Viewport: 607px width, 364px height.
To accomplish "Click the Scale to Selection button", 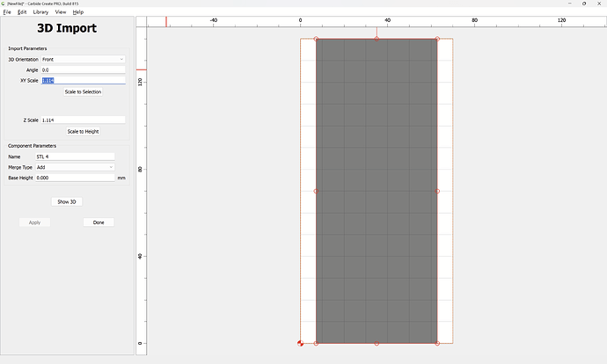I will point(84,91).
